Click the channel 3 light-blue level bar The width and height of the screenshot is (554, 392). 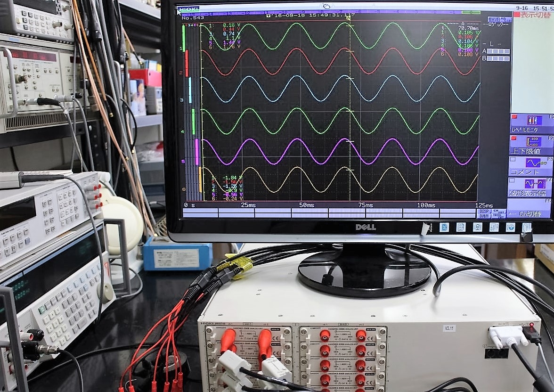tap(190, 90)
